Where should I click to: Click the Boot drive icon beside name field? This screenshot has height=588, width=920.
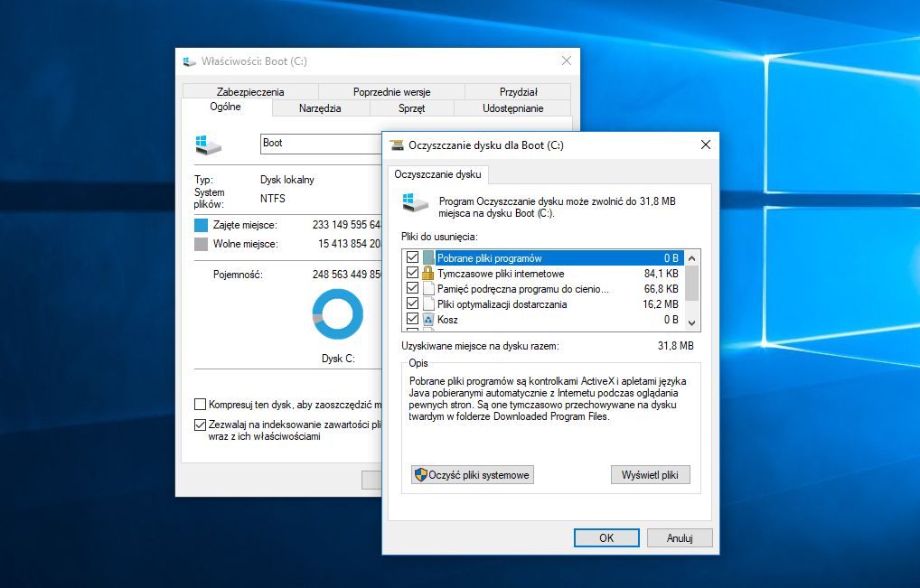(x=208, y=145)
